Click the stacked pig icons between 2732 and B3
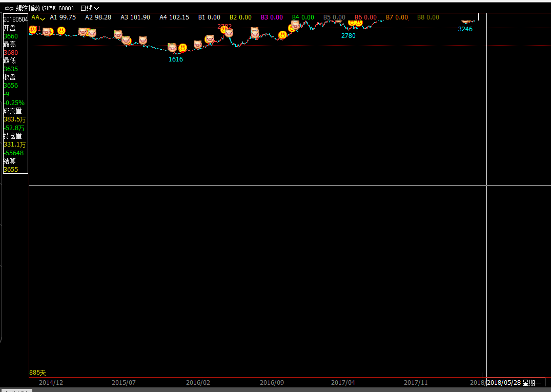 (255, 33)
